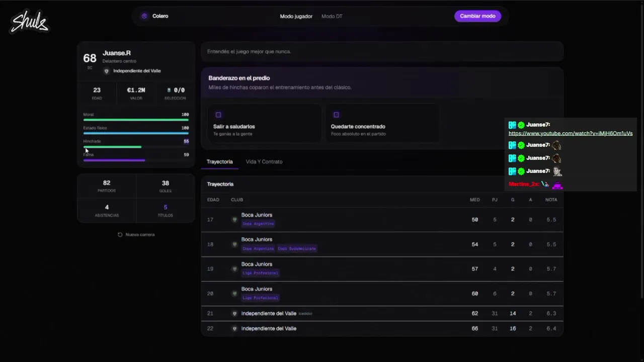Click the player name Juanse.R

tap(117, 53)
